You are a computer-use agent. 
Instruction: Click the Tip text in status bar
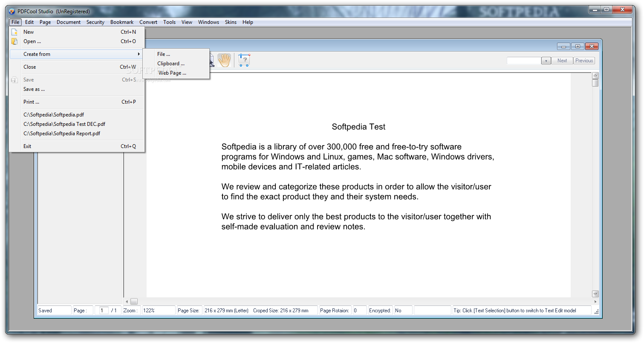[515, 311]
